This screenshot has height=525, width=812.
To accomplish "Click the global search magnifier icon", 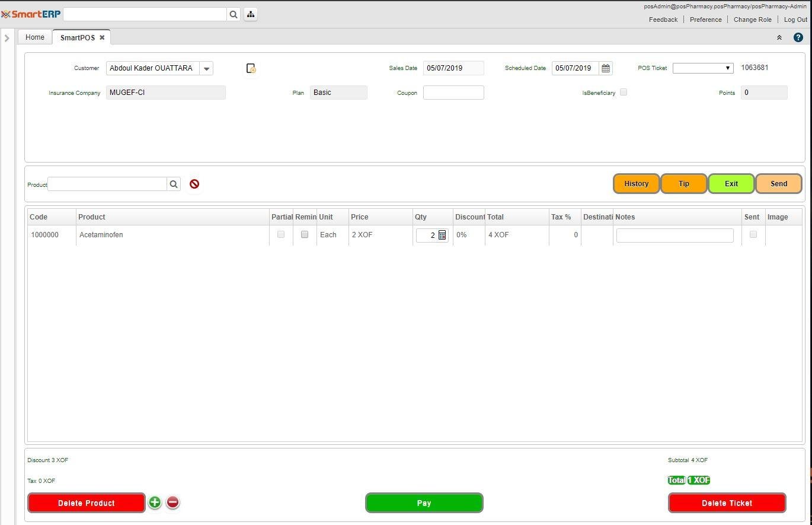I will [x=234, y=14].
